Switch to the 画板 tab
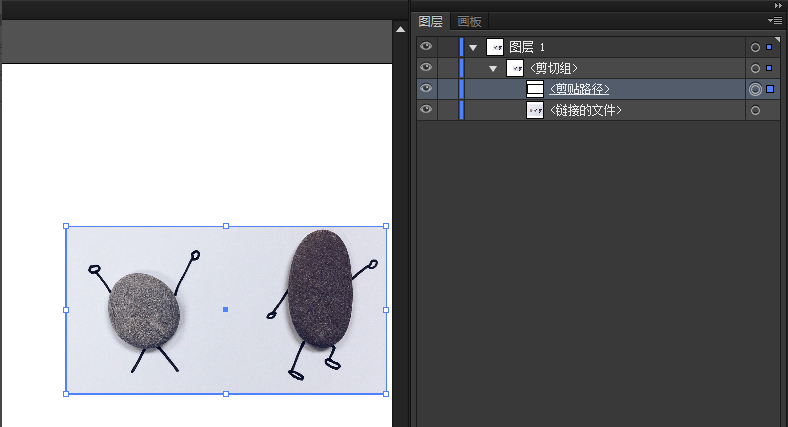 (469, 21)
